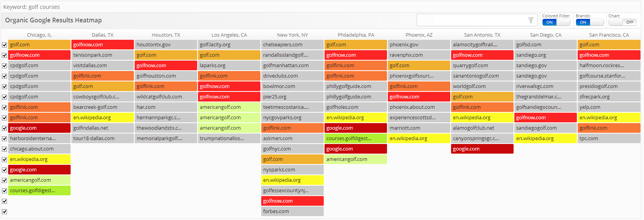Select the golfmanhattan.com cell
Image resolution: width=644 pixels, height=220 pixels.
pos(292,66)
